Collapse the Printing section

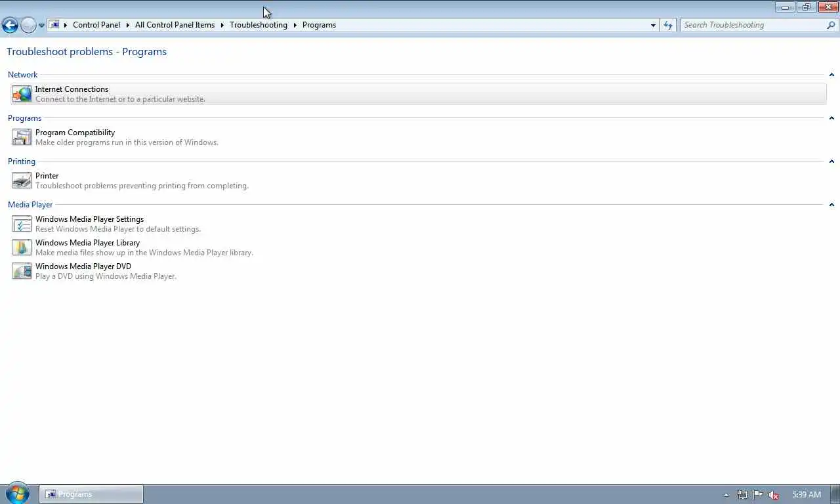tap(831, 161)
